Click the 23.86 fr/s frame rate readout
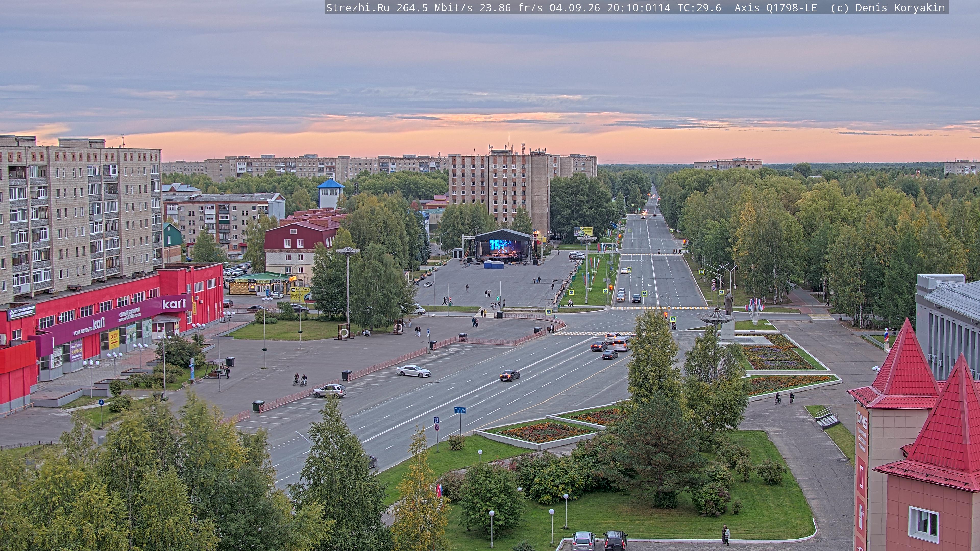 [x=511, y=8]
